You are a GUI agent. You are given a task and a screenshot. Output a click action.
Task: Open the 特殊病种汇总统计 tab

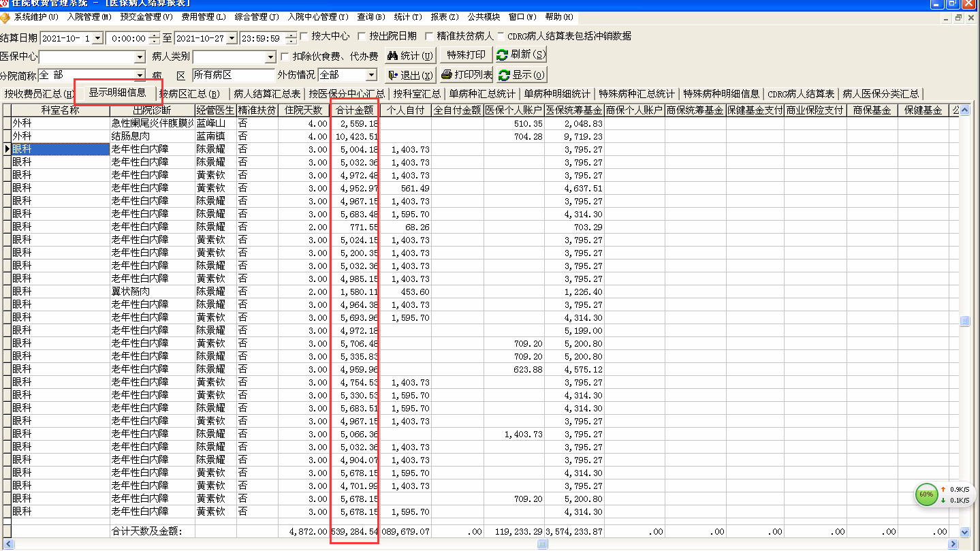click(x=637, y=94)
